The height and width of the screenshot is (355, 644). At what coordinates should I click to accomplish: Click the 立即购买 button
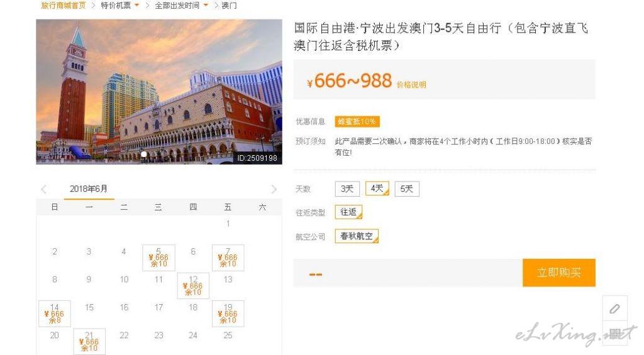[558, 273]
